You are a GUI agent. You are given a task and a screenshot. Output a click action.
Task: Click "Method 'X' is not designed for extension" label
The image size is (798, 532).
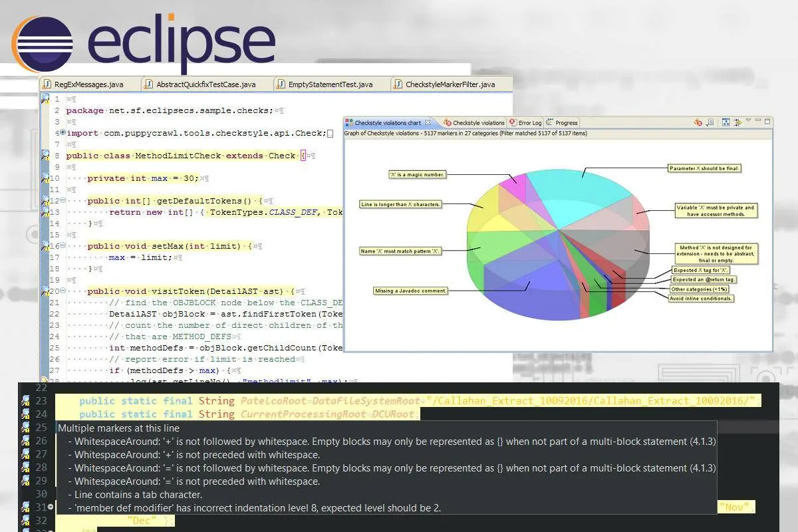click(x=716, y=254)
